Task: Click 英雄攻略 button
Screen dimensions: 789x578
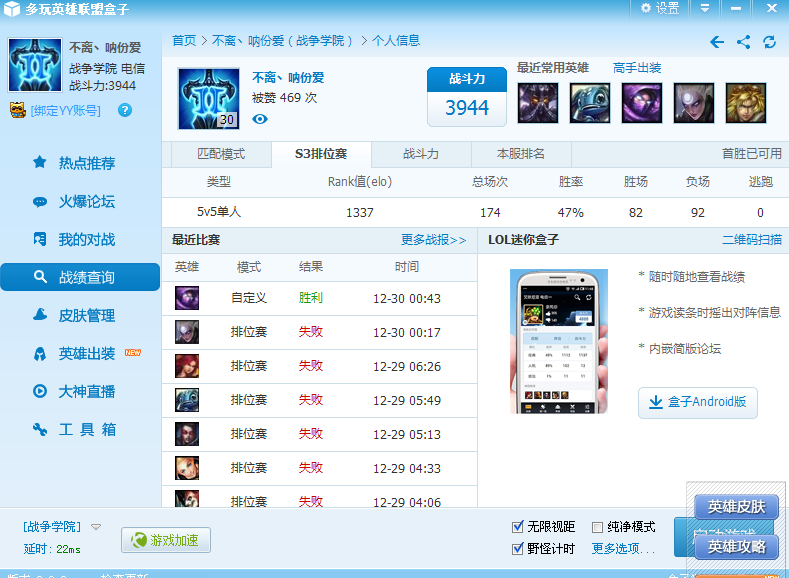Action: 736,546
